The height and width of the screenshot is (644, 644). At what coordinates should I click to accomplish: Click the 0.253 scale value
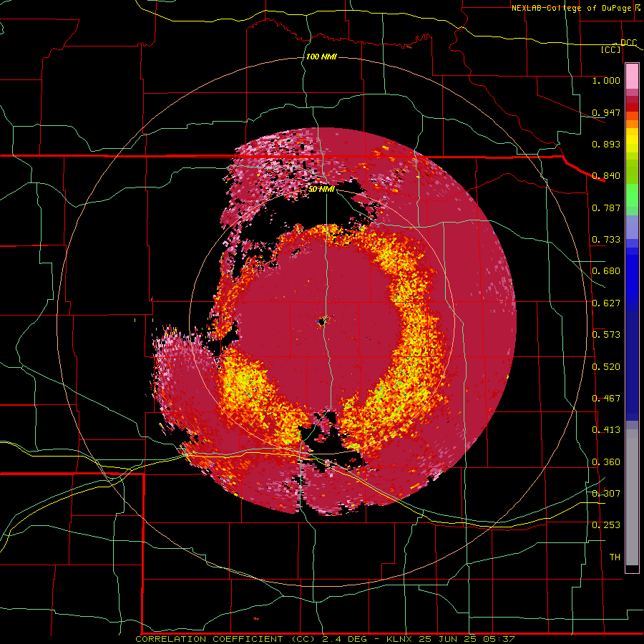tap(606, 525)
